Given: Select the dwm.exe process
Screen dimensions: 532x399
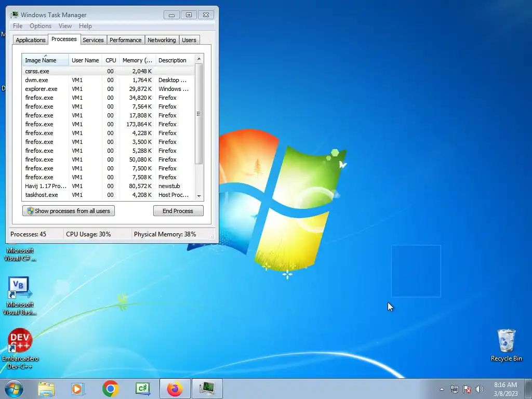Looking at the screenshot, I should [108, 80].
